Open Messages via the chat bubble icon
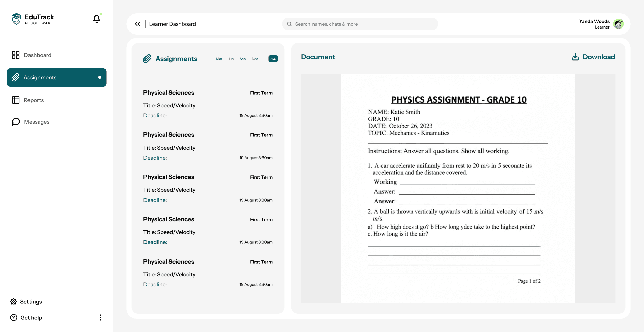 point(15,122)
